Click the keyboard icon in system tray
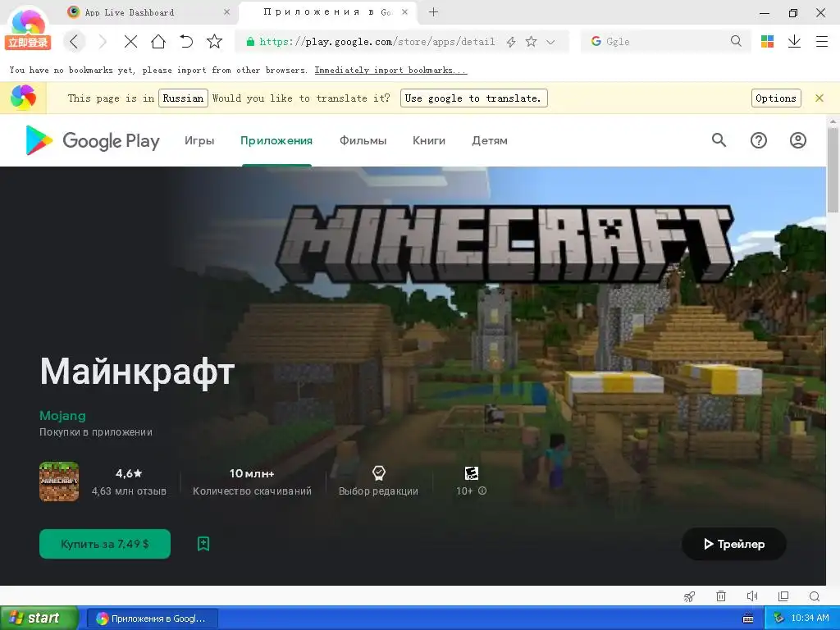Image resolution: width=840 pixels, height=630 pixels. click(x=748, y=619)
